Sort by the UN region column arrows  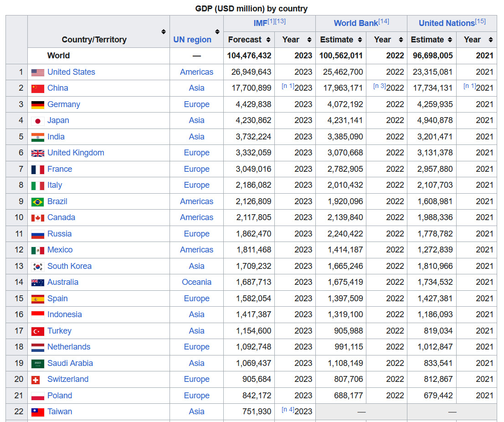point(217,32)
